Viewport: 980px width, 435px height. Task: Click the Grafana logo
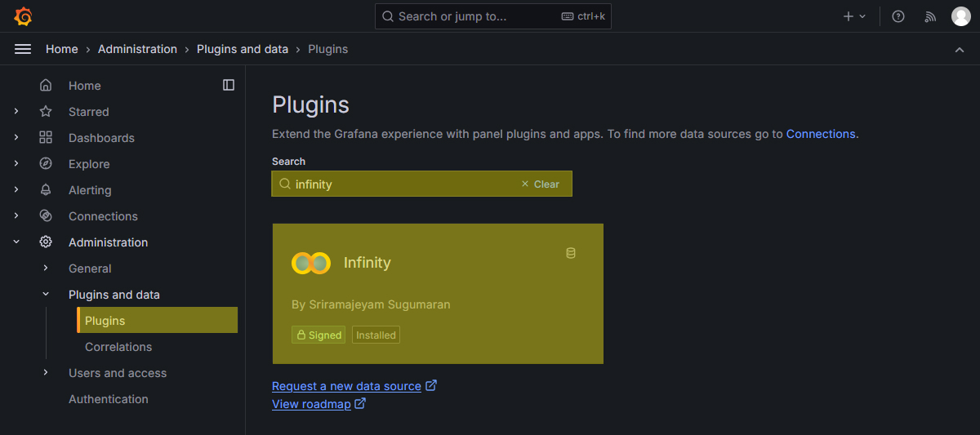click(23, 16)
